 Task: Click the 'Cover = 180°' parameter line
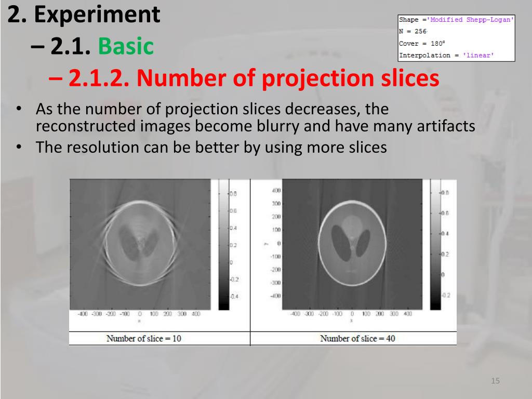[x=422, y=44]
